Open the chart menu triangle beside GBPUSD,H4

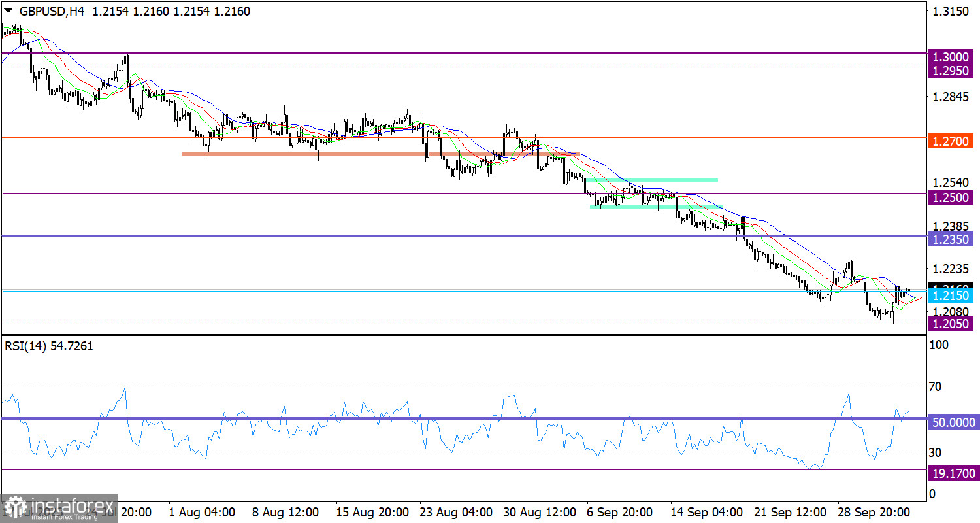click(x=8, y=12)
